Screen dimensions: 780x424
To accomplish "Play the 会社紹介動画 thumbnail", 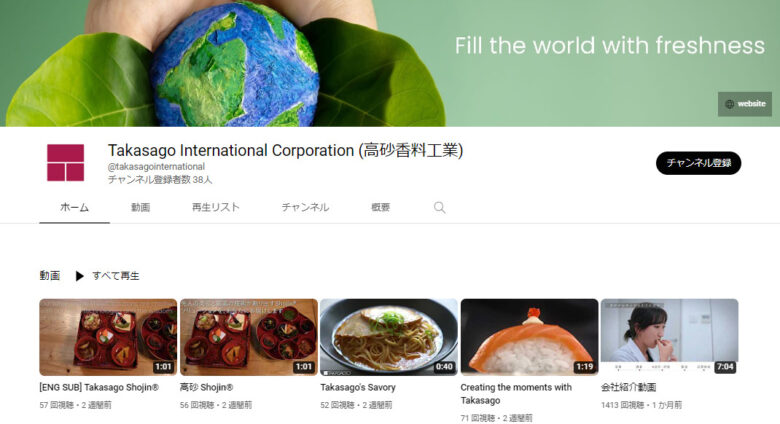I will (670, 337).
